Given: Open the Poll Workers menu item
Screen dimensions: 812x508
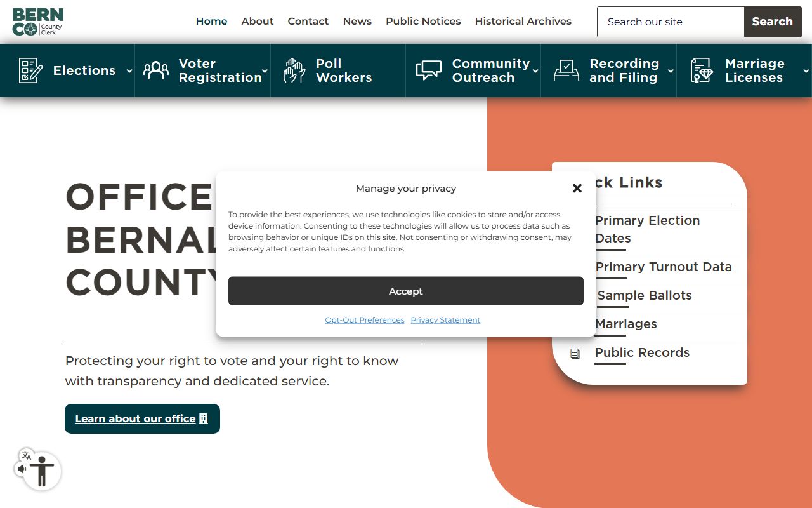Looking at the screenshot, I should point(338,70).
